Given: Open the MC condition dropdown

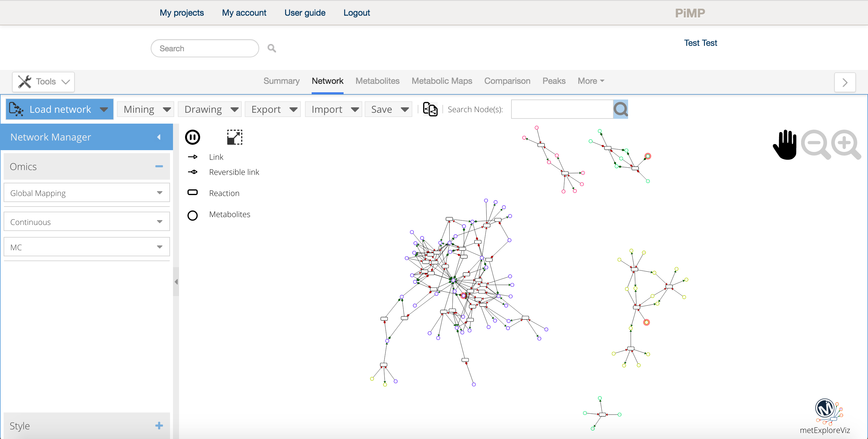Looking at the screenshot, I should click(x=86, y=247).
